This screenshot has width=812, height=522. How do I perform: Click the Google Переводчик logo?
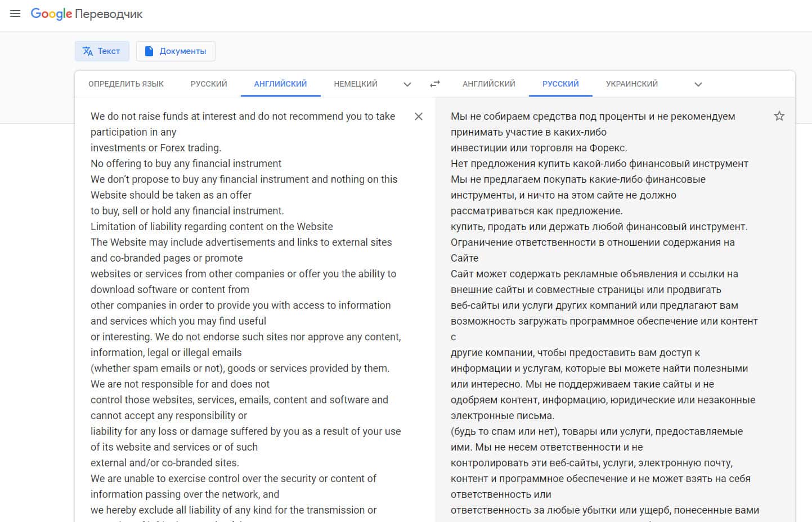tap(87, 14)
